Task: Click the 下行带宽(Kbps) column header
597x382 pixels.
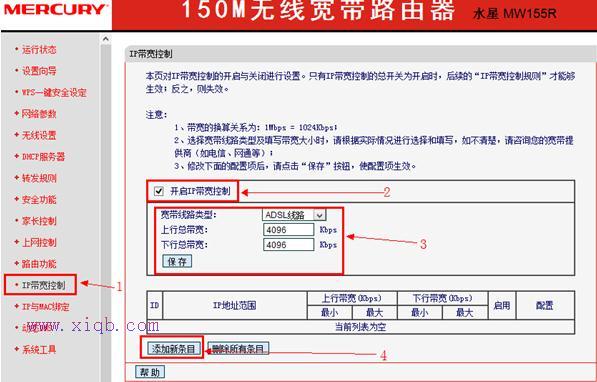Action: point(442,298)
